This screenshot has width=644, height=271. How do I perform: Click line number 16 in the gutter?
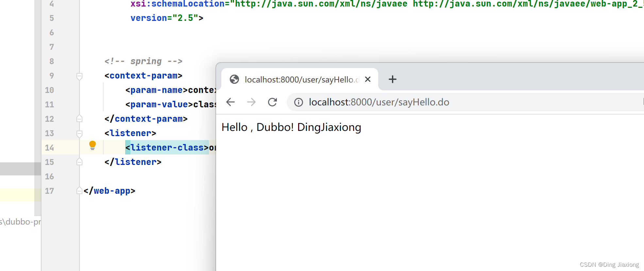[49, 176]
